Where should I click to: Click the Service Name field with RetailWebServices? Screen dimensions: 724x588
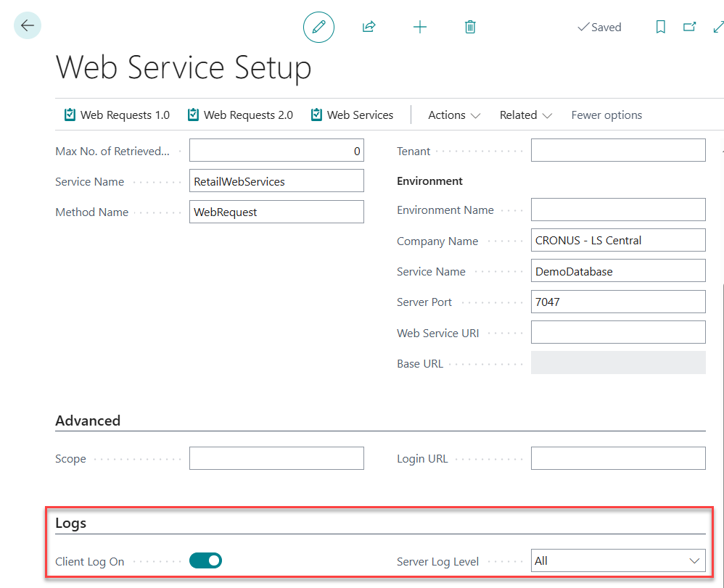(276, 181)
